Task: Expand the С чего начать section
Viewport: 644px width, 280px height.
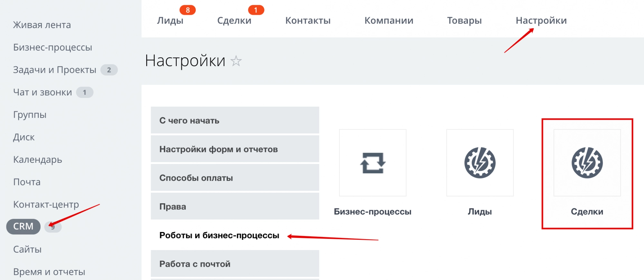Action: pyautogui.click(x=235, y=120)
